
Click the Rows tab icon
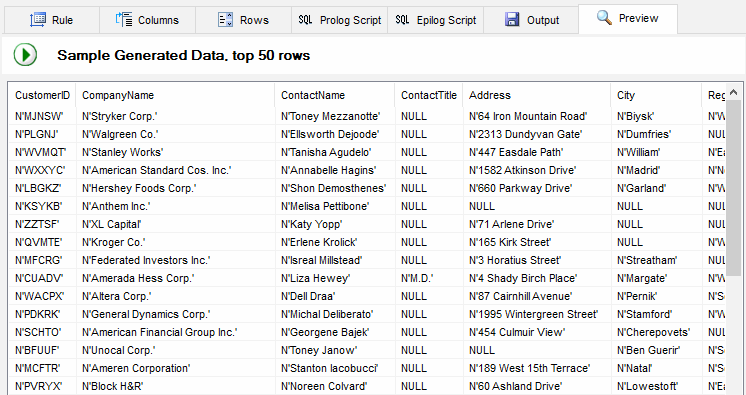(225, 20)
